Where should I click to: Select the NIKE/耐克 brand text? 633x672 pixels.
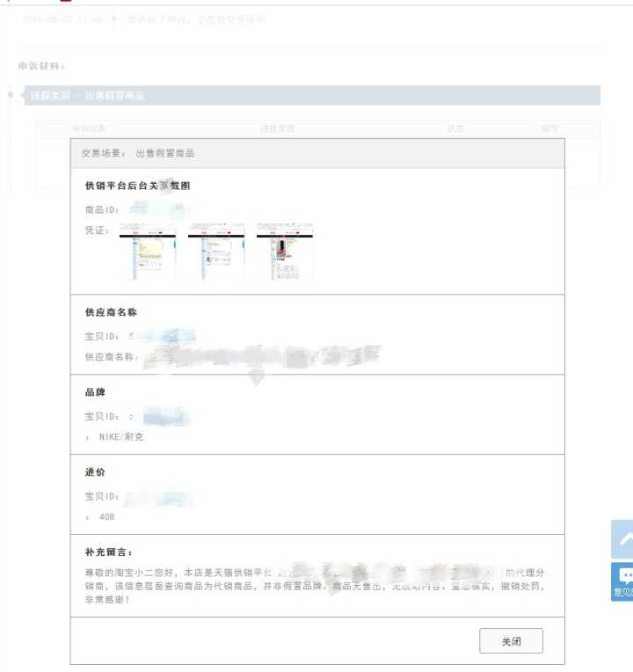(x=121, y=437)
